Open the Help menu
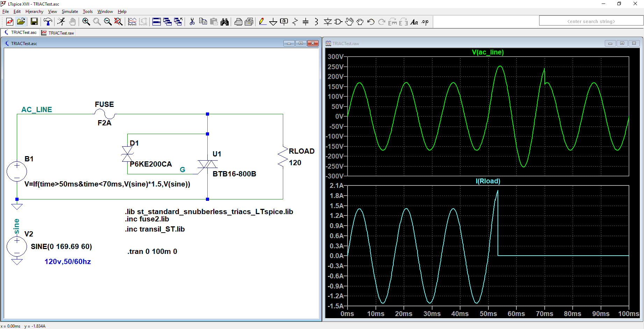 tap(122, 12)
